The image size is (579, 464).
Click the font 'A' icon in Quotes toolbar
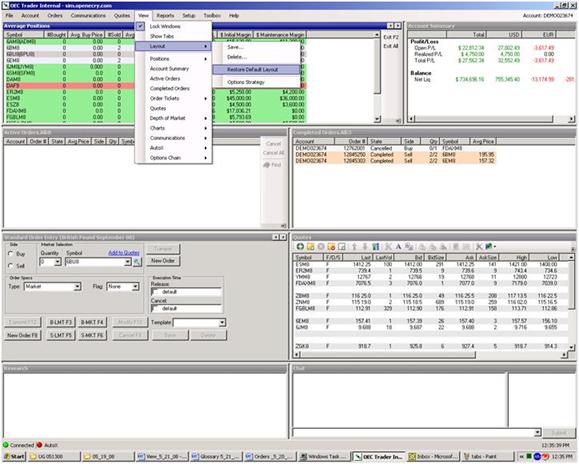(398, 247)
